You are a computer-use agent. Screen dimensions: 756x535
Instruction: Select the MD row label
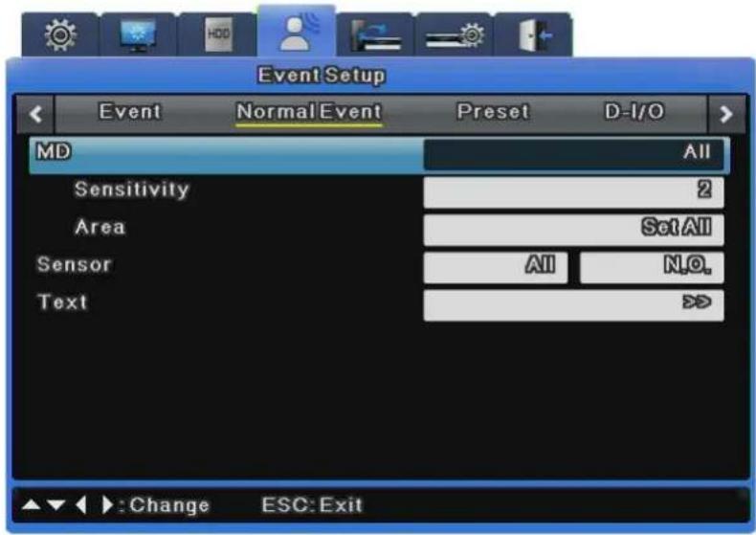[54, 152]
